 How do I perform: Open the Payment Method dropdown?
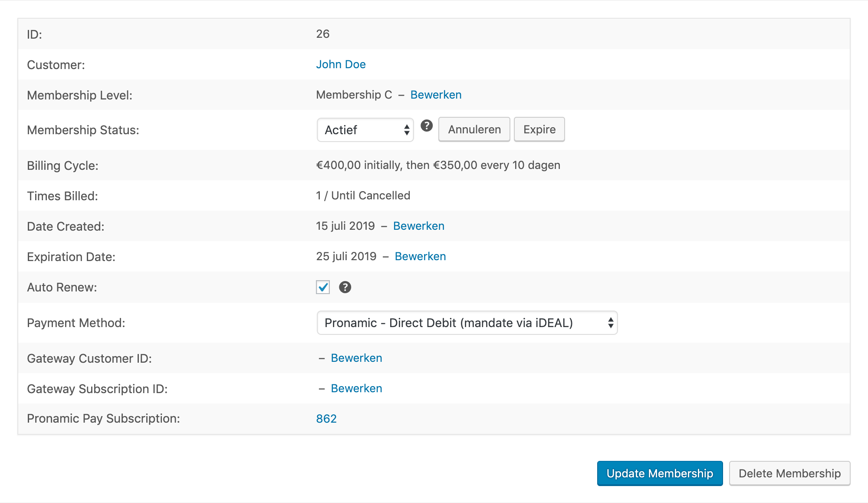pos(467,323)
